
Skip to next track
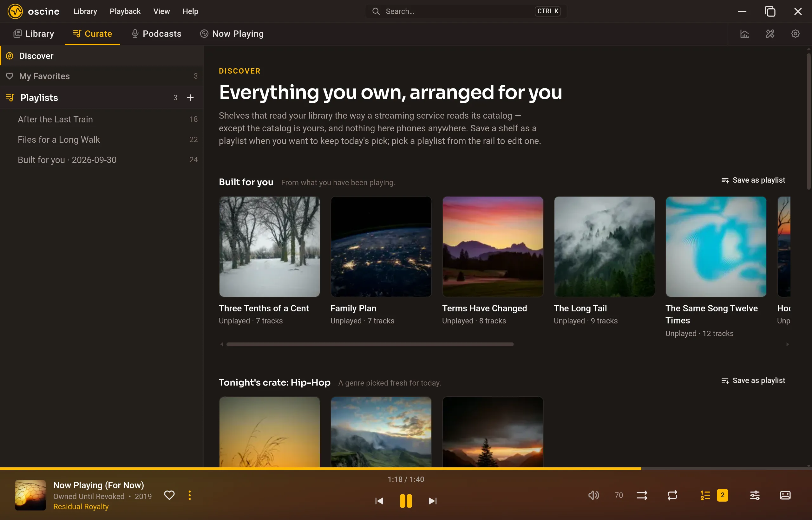[432, 501]
